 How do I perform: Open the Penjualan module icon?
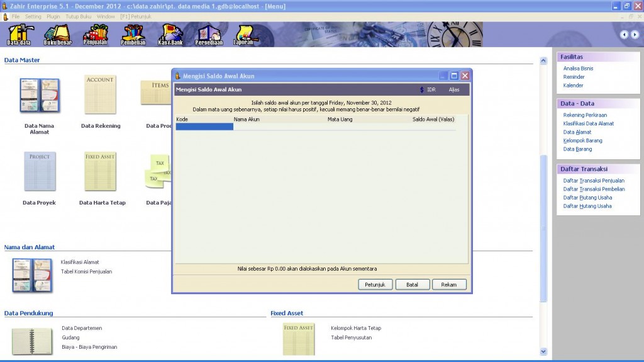[96, 35]
